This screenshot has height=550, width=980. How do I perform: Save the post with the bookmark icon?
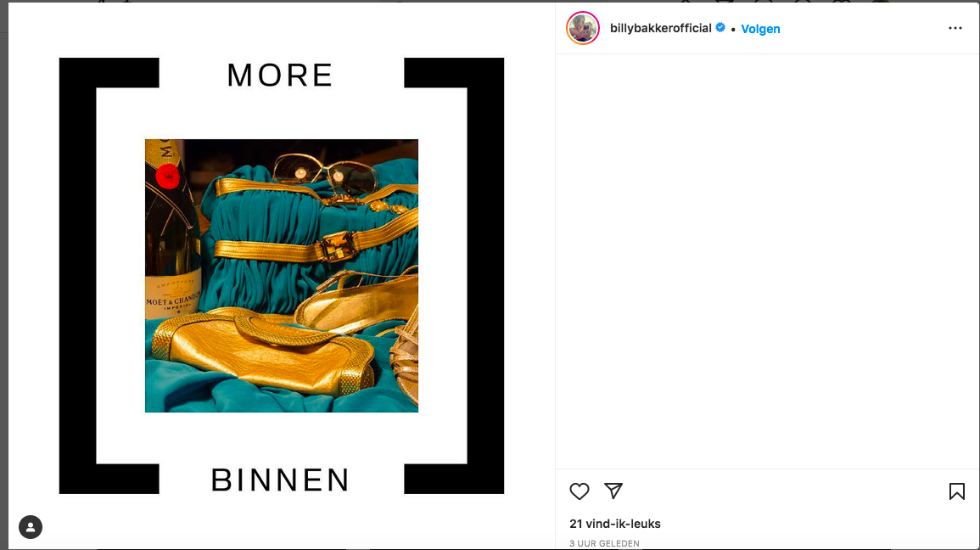(x=956, y=491)
